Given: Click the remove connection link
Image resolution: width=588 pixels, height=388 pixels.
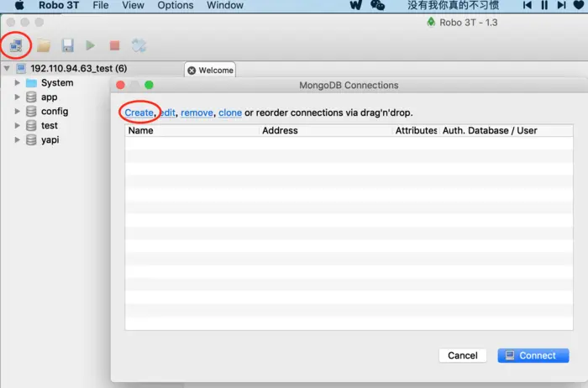Looking at the screenshot, I should pos(197,113).
